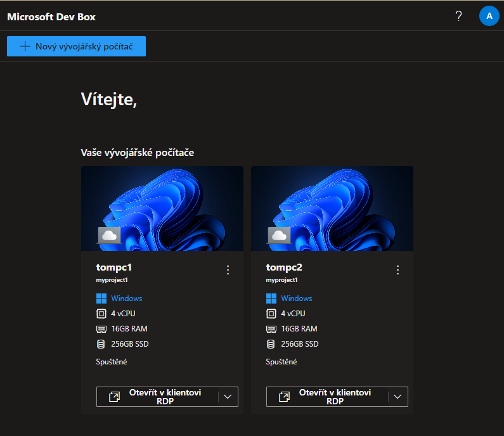Click the cloud PC icon on tompc2 thumbnail
Viewport: 504px width, 436px height.
279,236
